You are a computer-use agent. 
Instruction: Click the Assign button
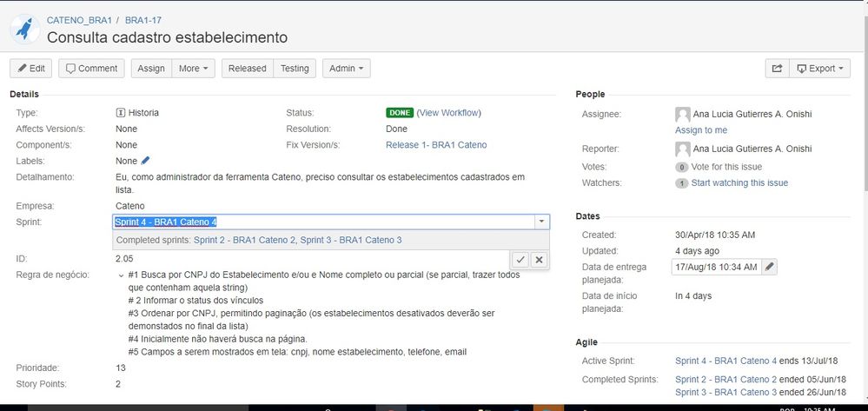pos(151,69)
